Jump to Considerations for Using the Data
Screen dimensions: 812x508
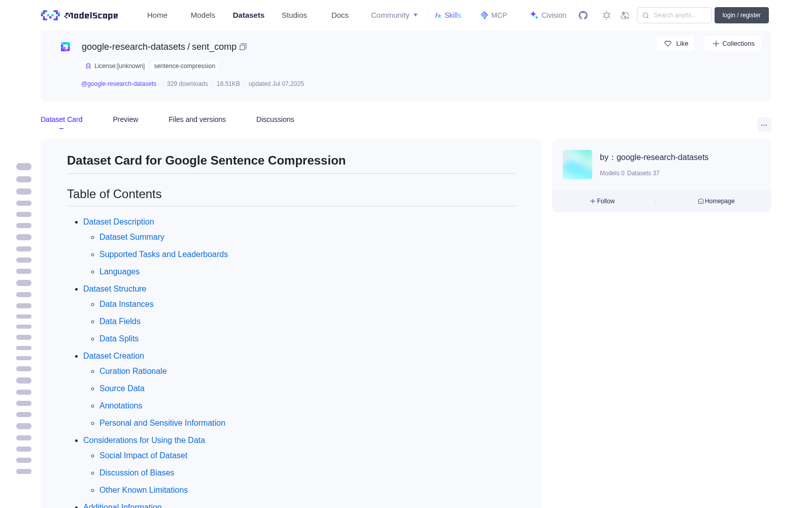144,440
